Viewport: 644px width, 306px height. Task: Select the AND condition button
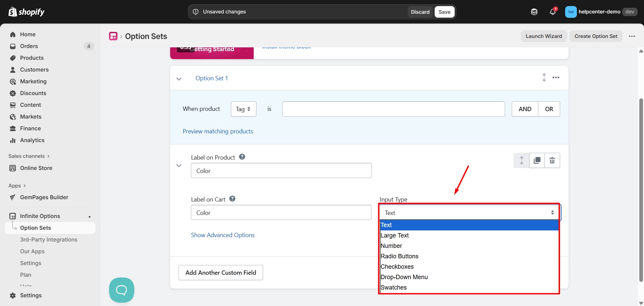tap(525, 109)
